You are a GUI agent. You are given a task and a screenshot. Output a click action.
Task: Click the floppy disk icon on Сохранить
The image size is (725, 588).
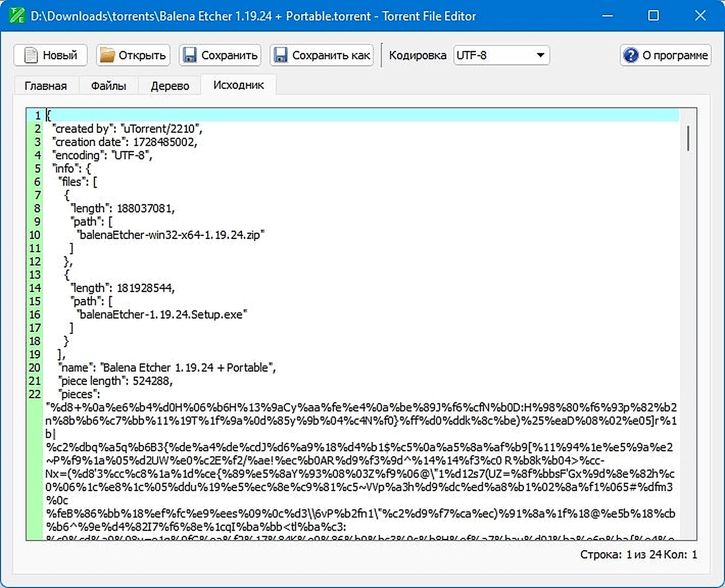tap(190, 55)
